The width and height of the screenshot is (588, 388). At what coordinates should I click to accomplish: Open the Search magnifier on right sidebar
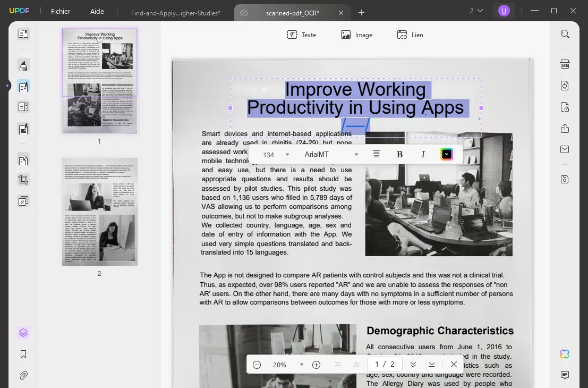565,34
